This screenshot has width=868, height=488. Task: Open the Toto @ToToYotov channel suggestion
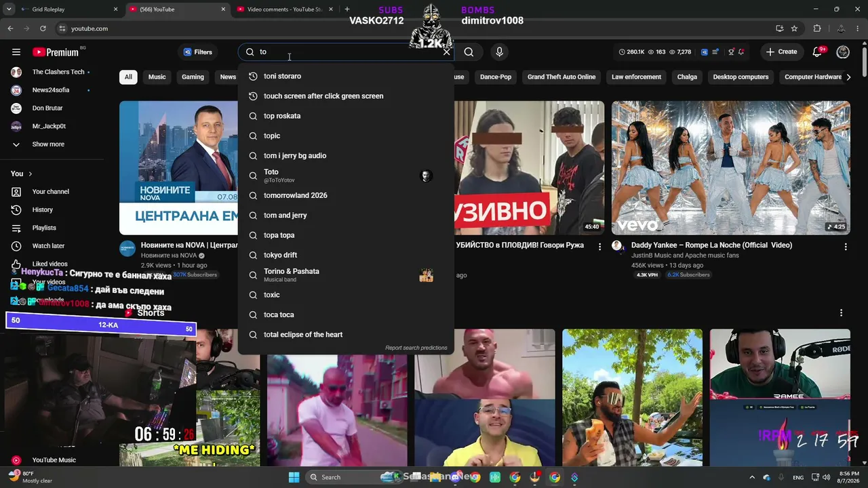coord(346,176)
